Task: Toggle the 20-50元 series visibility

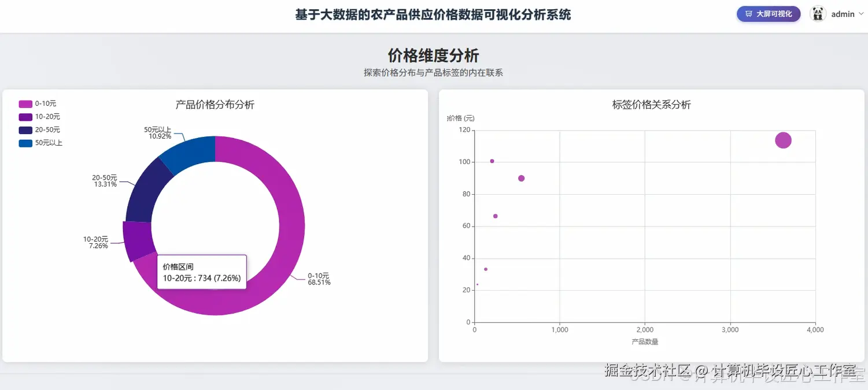Action: 46,129
